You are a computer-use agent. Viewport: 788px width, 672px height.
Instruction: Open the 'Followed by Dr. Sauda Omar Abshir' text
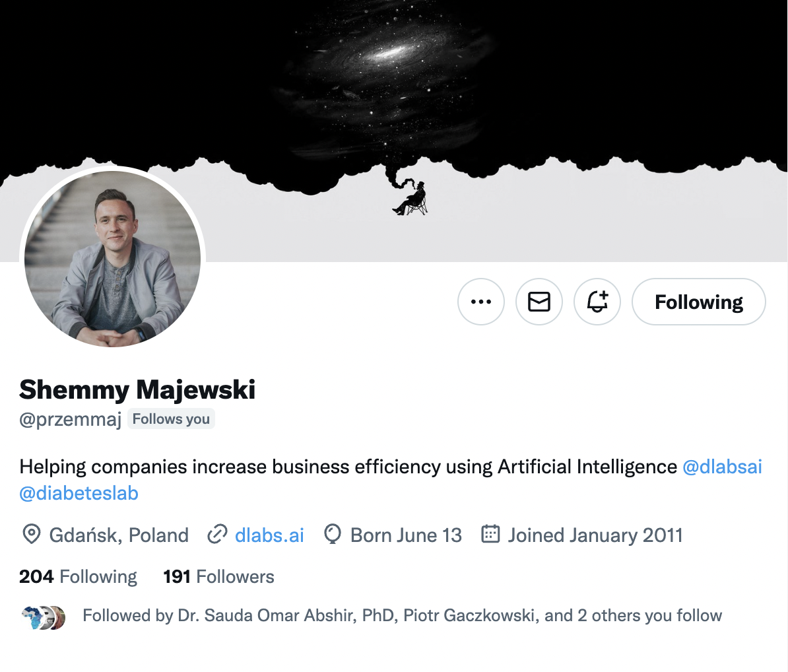click(402, 615)
